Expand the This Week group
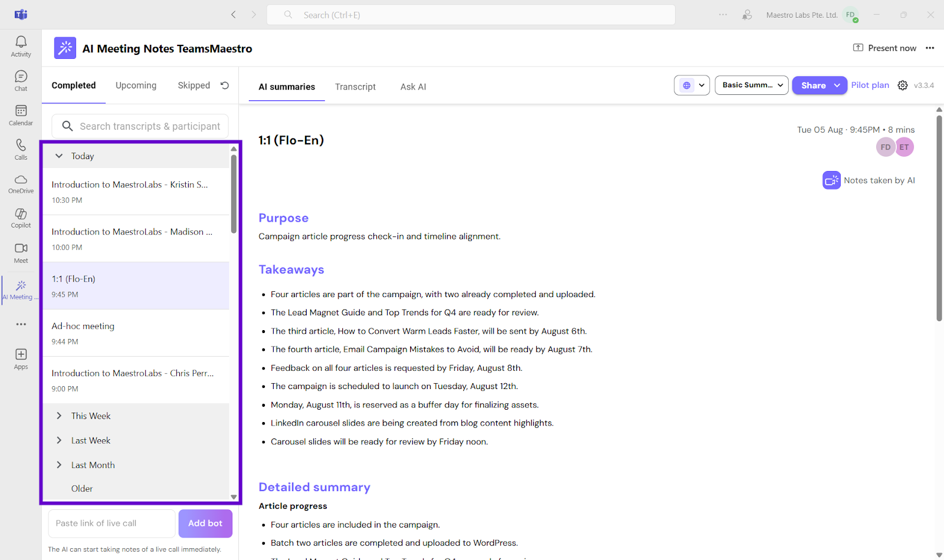Viewport: 944px width, 560px height. coord(59,416)
